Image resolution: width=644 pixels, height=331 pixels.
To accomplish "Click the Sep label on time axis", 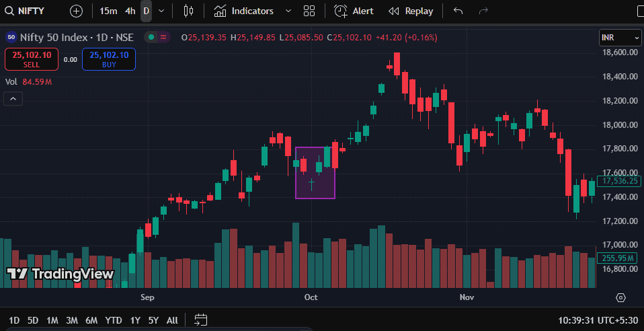I will tap(147, 297).
